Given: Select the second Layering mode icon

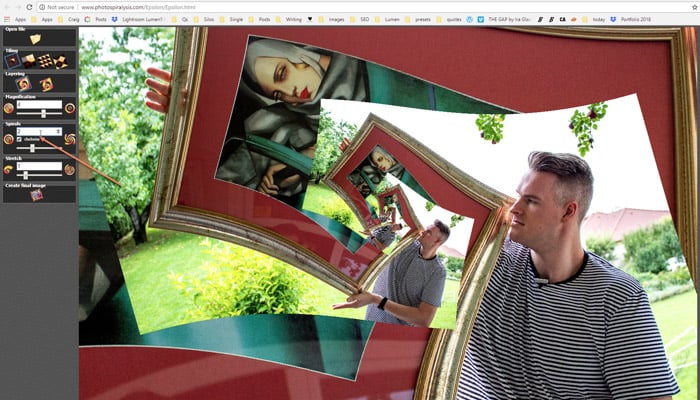Looking at the screenshot, I should point(46,84).
